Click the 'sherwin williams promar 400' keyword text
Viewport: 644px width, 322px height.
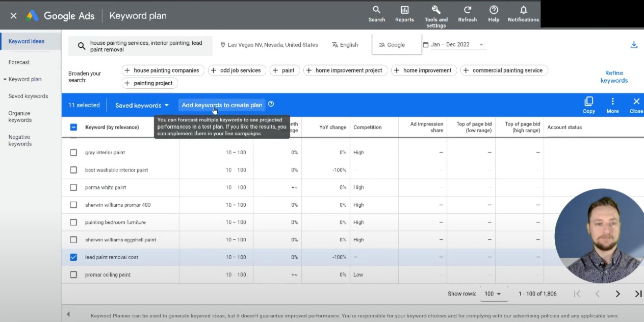pos(118,205)
